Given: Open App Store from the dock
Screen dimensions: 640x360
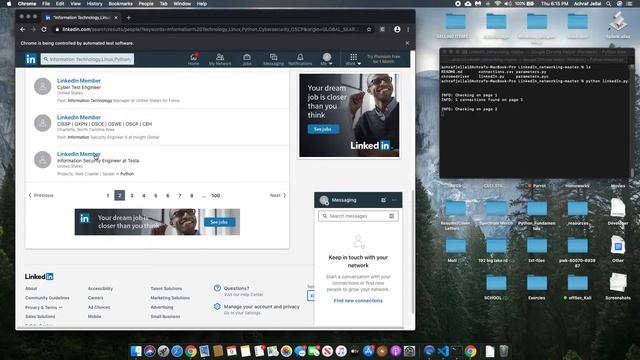Looking at the screenshot, I should pyautogui.click(x=369, y=351).
